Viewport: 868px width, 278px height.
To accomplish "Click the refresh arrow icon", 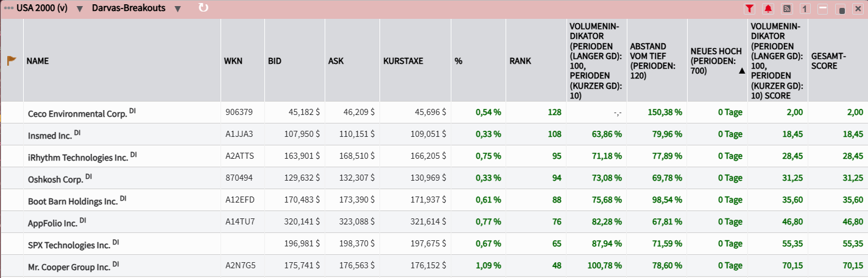I will pos(203,8).
